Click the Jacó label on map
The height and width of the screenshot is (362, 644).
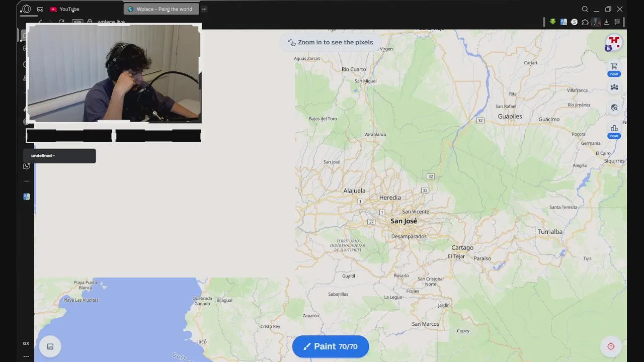click(x=202, y=342)
